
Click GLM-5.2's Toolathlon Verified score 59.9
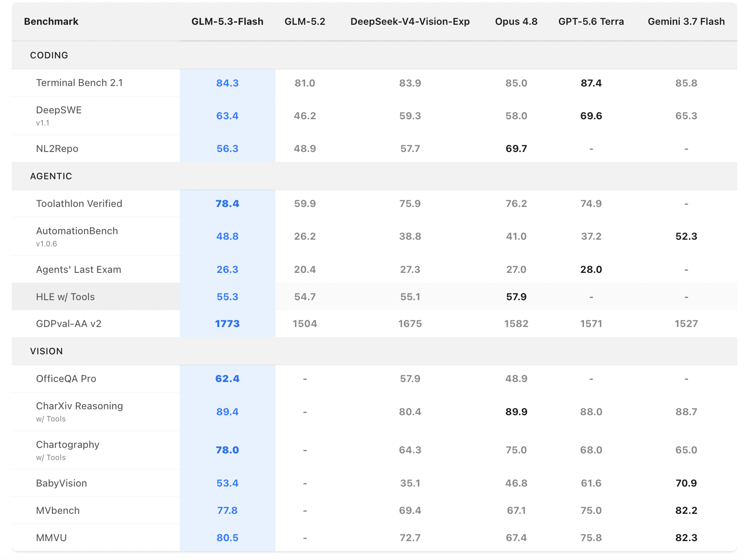[x=305, y=204]
